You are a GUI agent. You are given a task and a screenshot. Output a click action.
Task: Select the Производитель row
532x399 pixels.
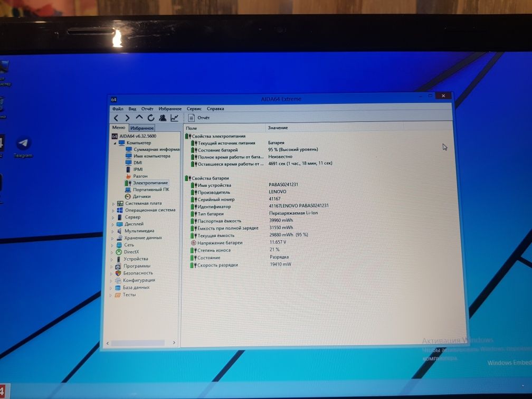point(238,192)
